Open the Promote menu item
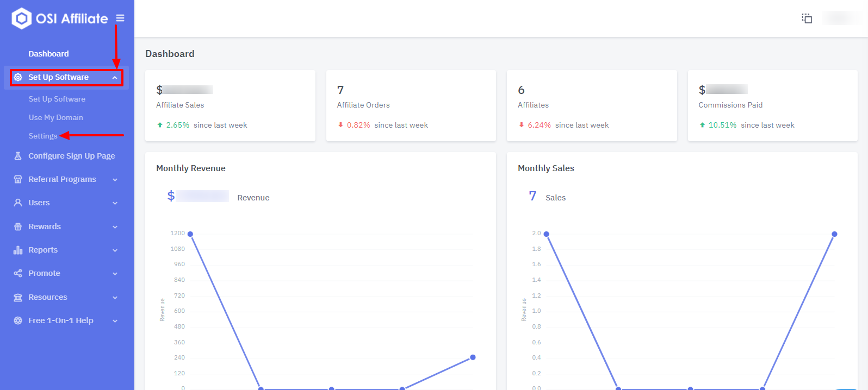The height and width of the screenshot is (390, 868). coord(44,273)
